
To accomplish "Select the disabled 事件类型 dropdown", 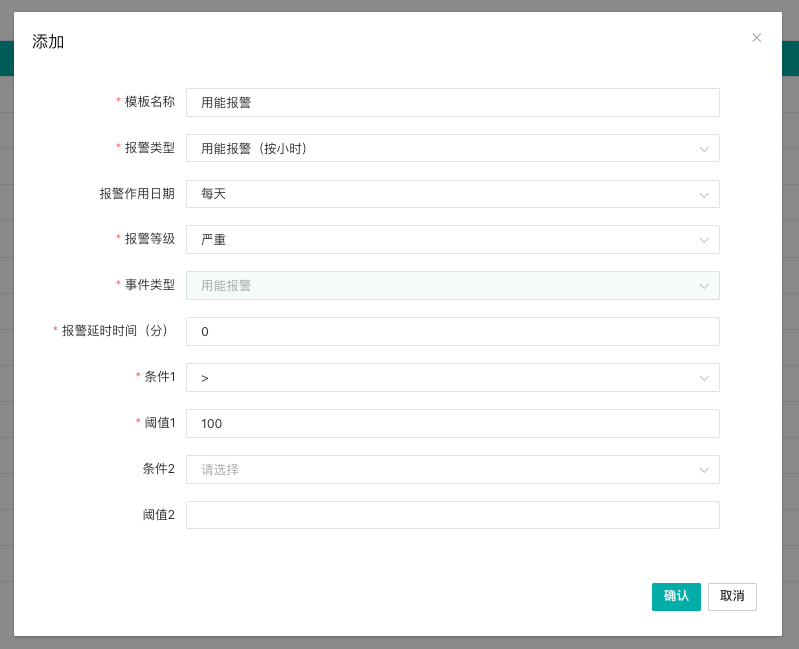I will coord(440,286).
